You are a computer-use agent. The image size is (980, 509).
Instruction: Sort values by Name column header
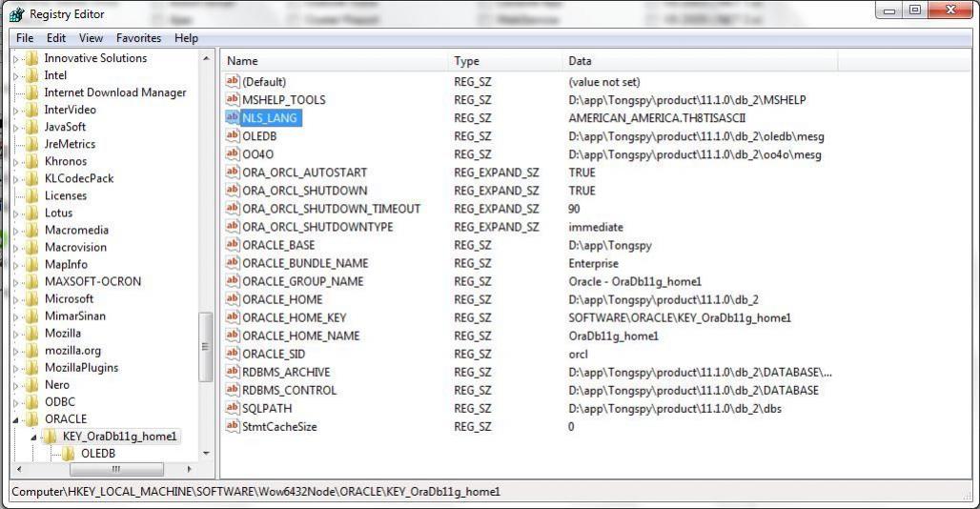(335, 61)
